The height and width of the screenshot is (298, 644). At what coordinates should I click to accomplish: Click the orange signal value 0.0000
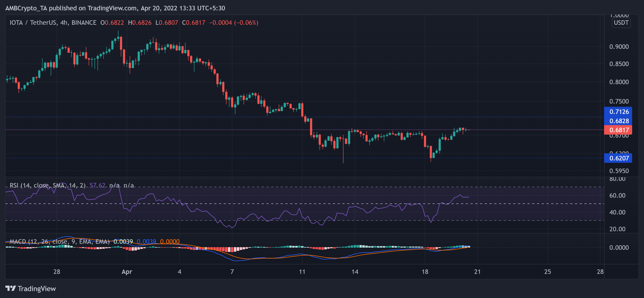[171, 241]
